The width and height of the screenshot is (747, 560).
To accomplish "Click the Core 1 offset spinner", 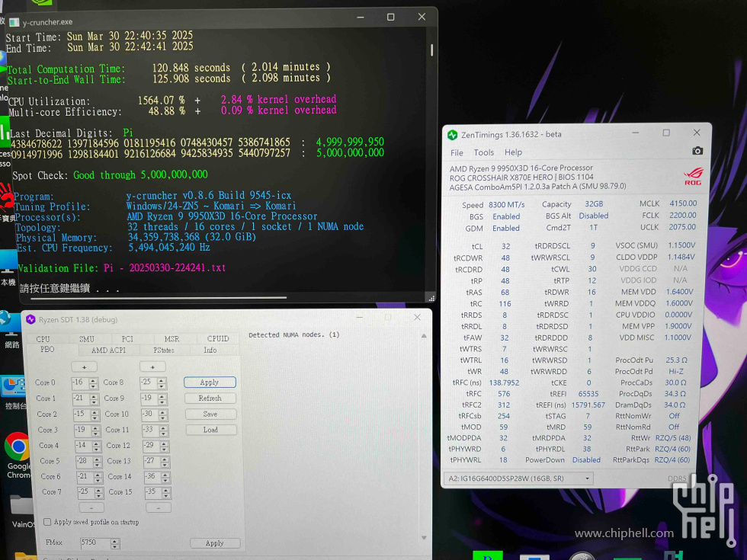I will (85, 398).
